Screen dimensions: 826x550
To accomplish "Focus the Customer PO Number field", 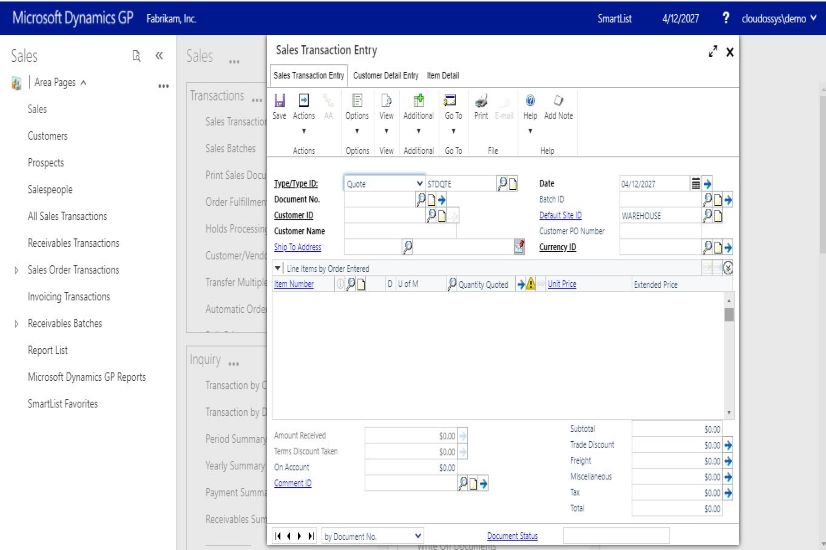I will [660, 231].
